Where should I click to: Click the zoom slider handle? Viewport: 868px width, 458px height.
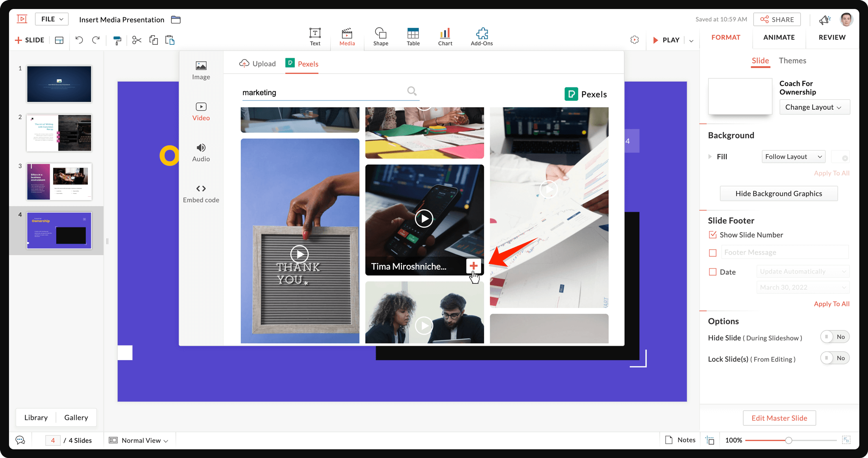click(x=788, y=440)
